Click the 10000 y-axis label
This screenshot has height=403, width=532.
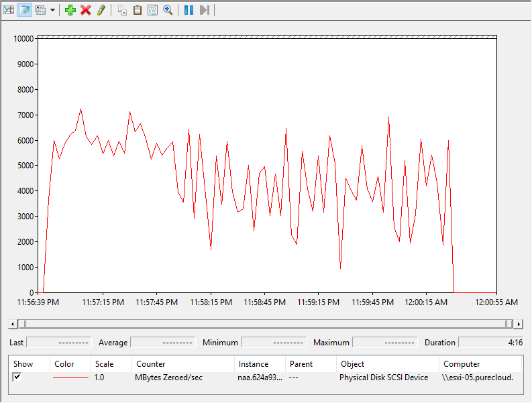tap(23, 39)
